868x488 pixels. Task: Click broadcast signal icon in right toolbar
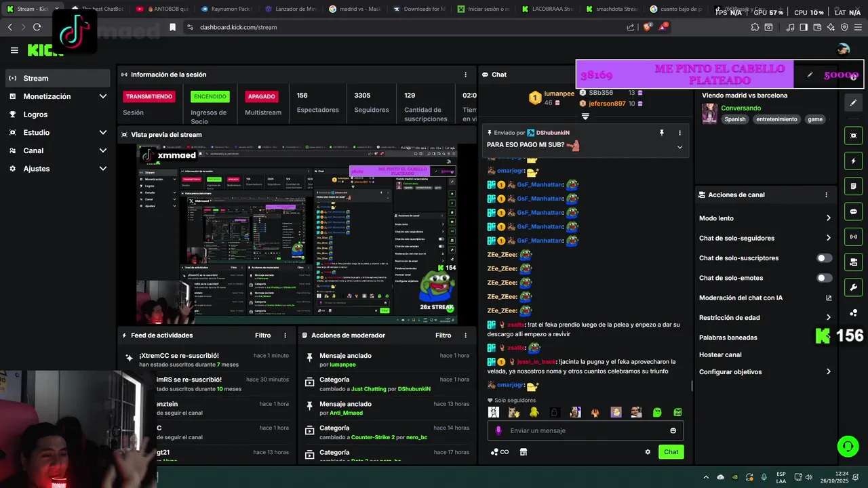(853, 237)
